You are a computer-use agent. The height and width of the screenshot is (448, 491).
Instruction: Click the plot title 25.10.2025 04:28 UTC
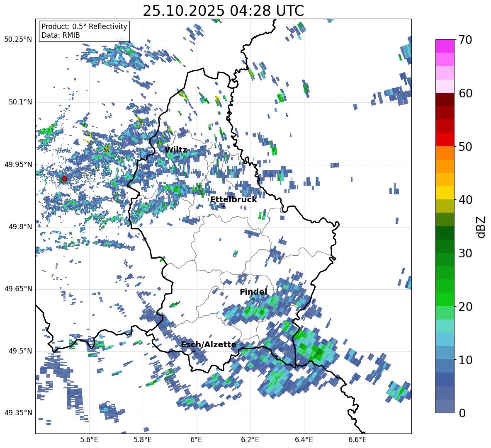(223, 11)
